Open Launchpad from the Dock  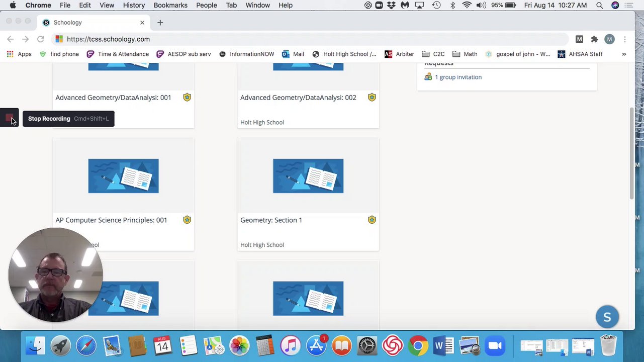point(61,346)
